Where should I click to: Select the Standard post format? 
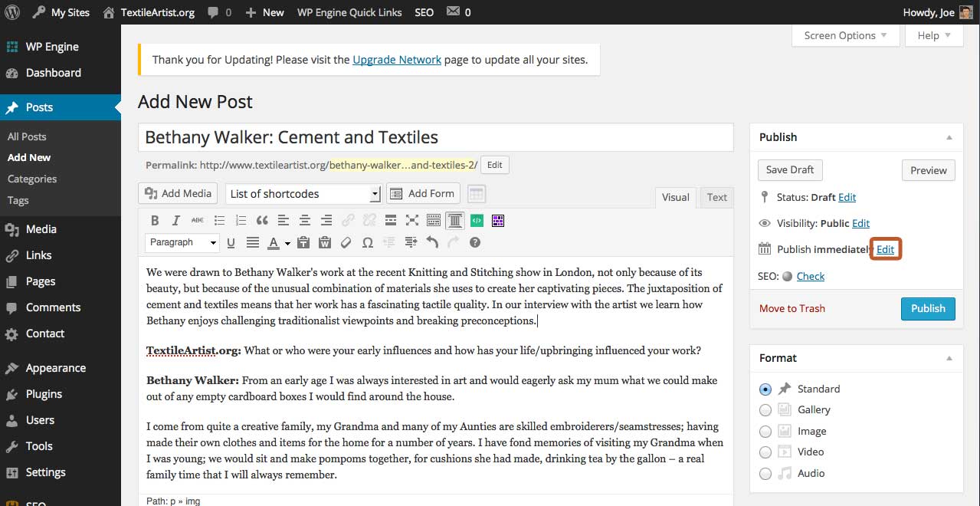tap(765, 389)
